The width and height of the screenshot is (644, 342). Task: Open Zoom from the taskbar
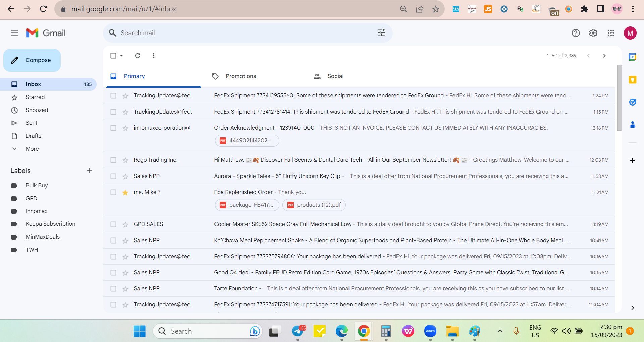[430, 331]
